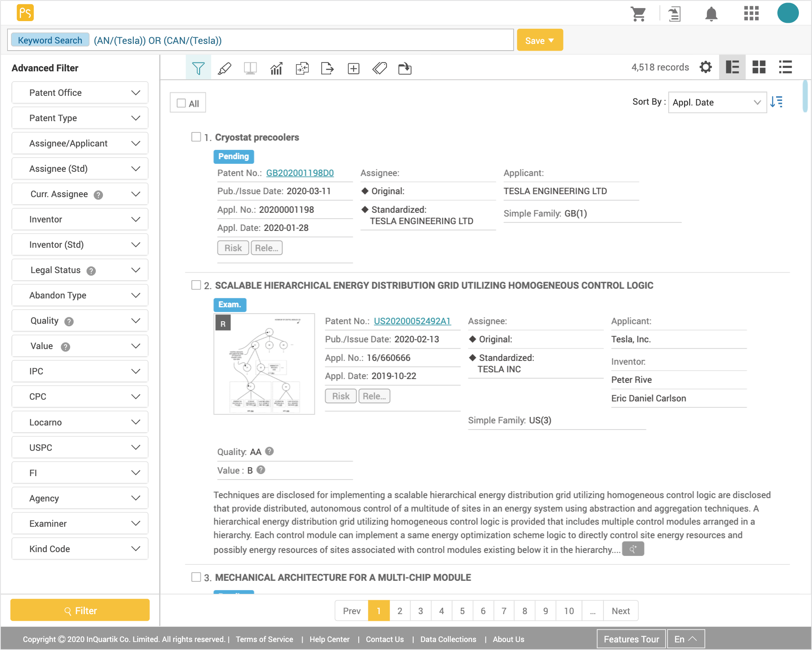Click the Keyword Search tag
The height and width of the screenshot is (650, 812).
tap(50, 40)
